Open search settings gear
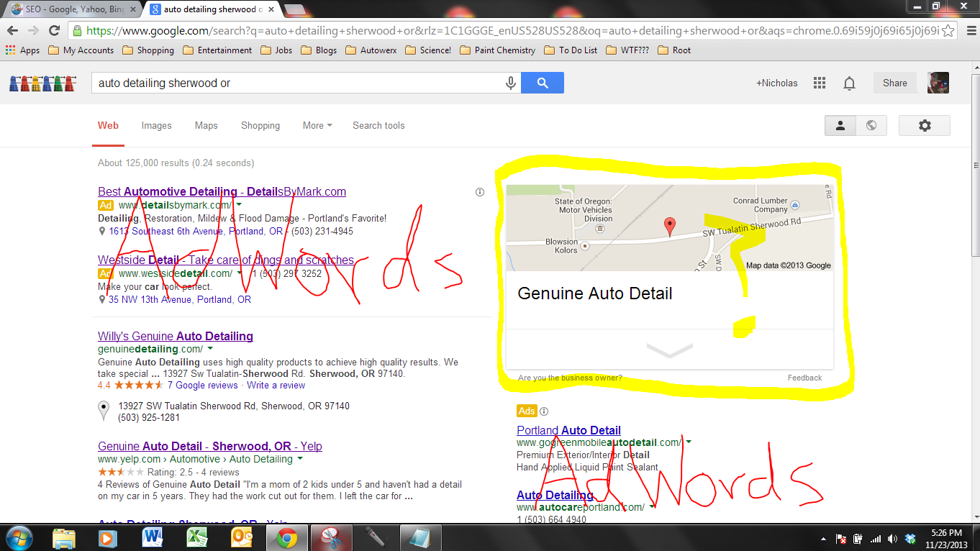Screen dimensions: 980x551 [925, 125]
